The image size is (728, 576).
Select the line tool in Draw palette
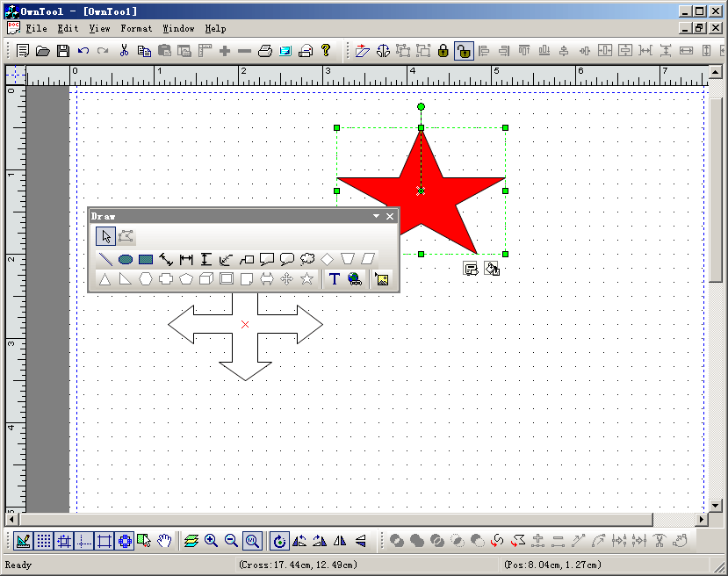point(106,259)
